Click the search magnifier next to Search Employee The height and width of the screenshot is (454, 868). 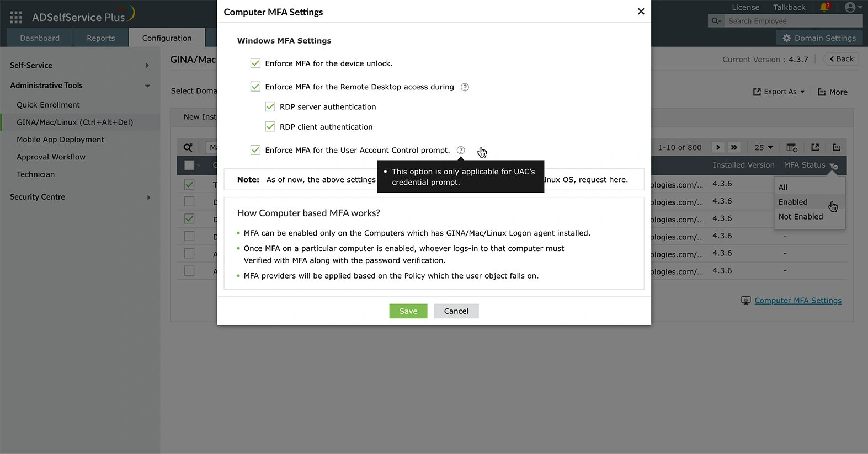[716, 20]
